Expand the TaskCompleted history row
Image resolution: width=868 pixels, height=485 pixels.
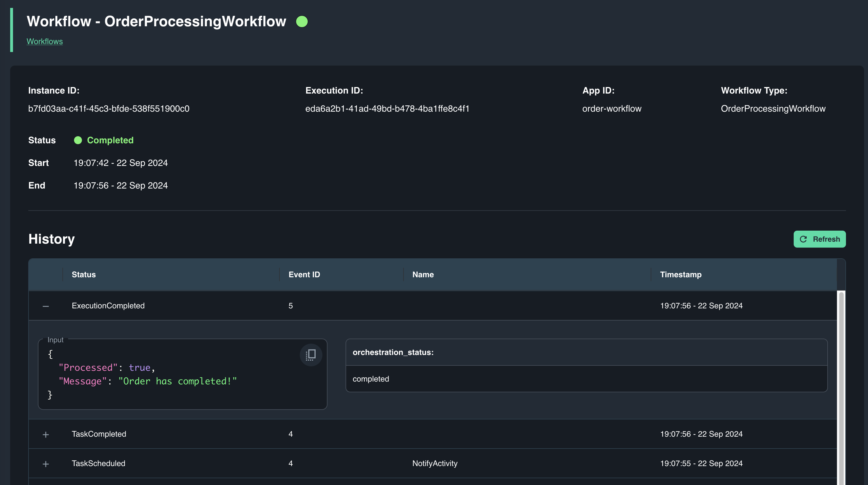tap(46, 434)
